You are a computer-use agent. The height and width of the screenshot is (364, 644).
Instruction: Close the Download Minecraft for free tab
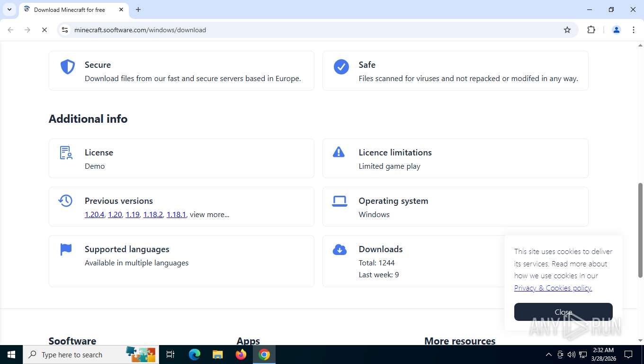121,9
